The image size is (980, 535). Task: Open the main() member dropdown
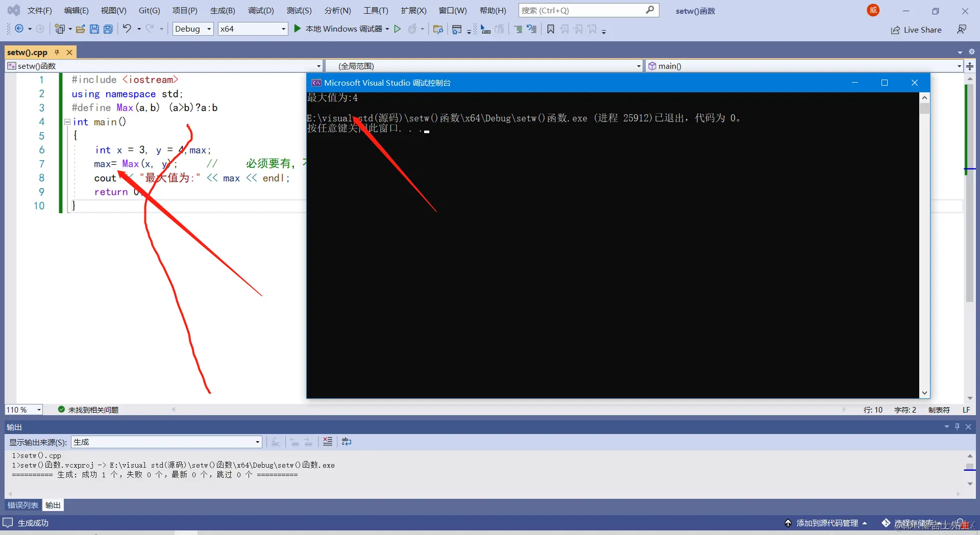(x=959, y=66)
